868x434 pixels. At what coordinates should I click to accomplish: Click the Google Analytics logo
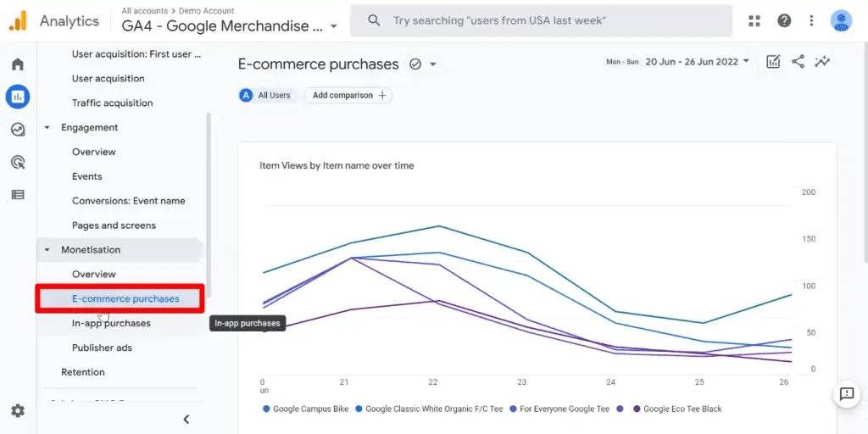tap(18, 21)
